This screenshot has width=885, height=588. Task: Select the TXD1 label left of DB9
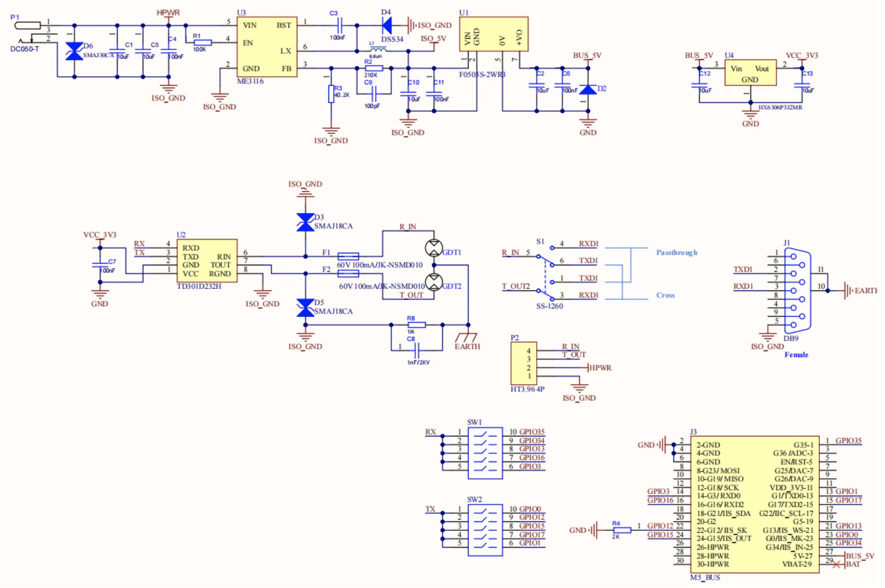coord(743,269)
